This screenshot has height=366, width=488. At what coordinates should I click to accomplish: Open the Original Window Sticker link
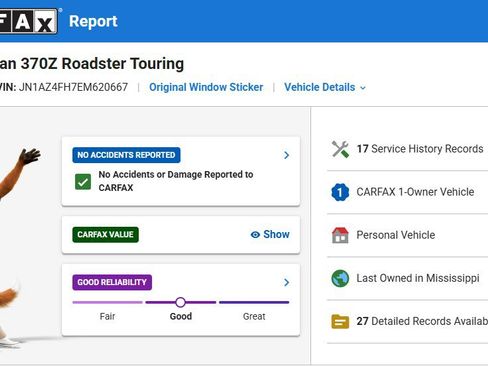206,87
